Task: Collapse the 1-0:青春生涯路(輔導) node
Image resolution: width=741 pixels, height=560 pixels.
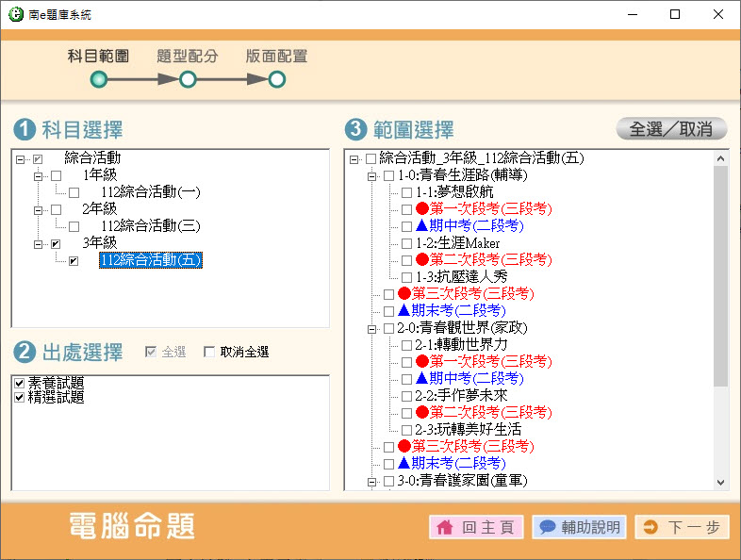Action: pos(371,175)
